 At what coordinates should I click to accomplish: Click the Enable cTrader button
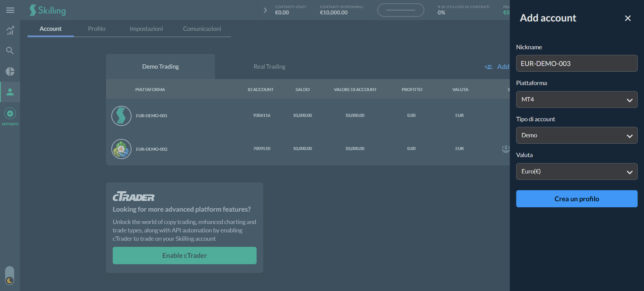tap(184, 256)
